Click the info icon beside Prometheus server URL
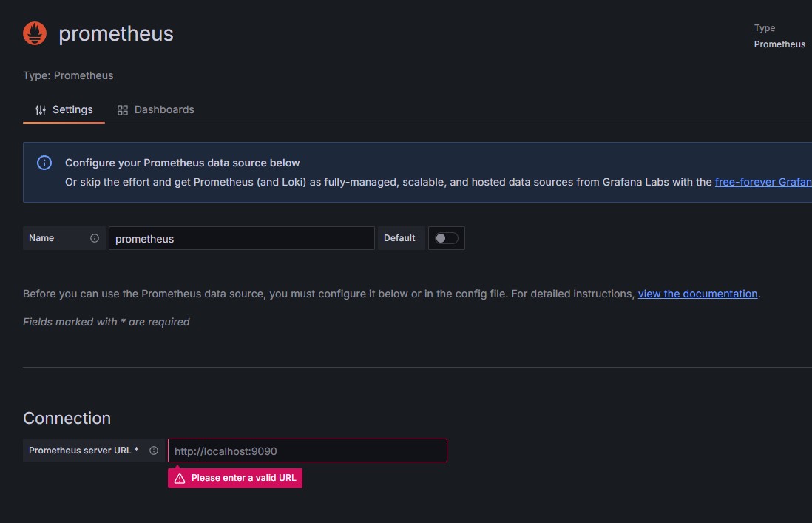This screenshot has height=523, width=812. click(153, 450)
